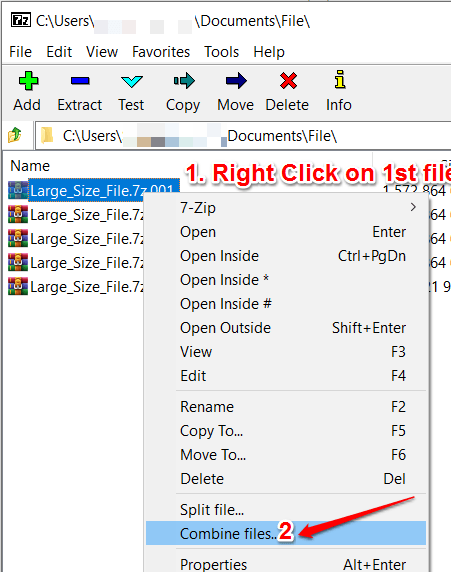451x572 pixels.
Task: Open the File menu
Action: [20, 52]
